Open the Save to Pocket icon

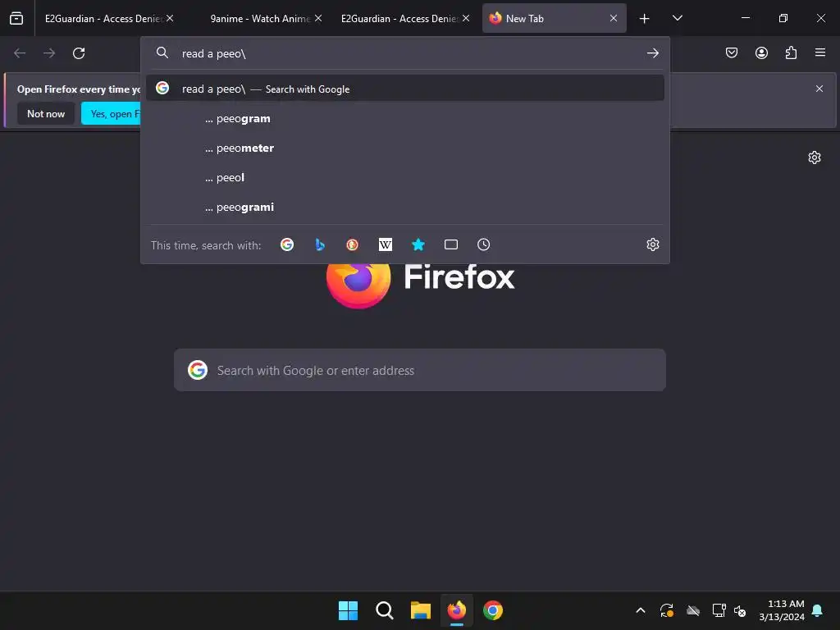tap(732, 52)
